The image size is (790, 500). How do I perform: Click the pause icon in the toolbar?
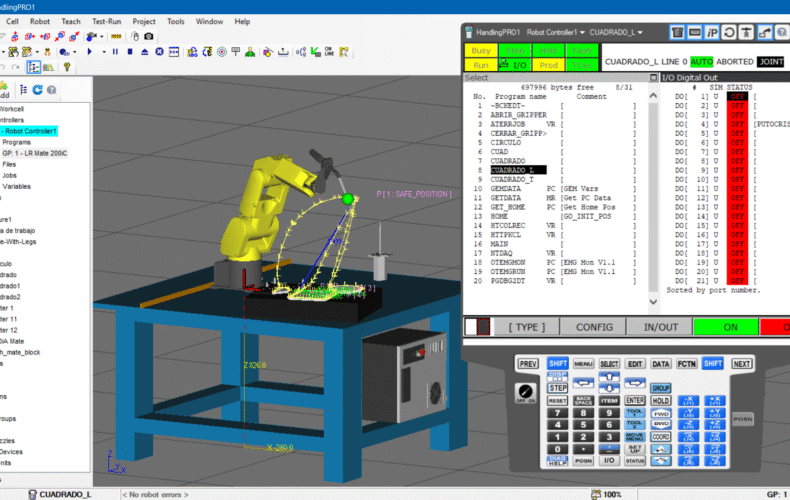(115, 51)
